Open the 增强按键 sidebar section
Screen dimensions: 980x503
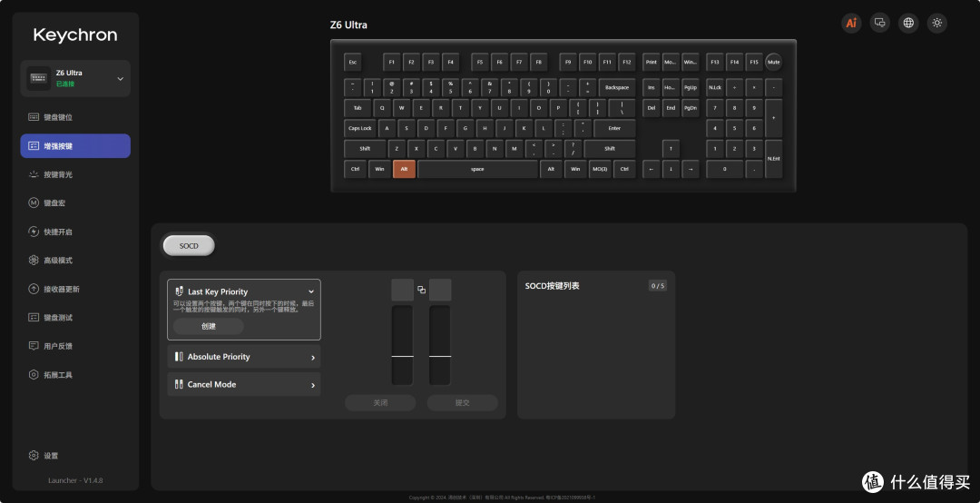pyautogui.click(x=75, y=146)
